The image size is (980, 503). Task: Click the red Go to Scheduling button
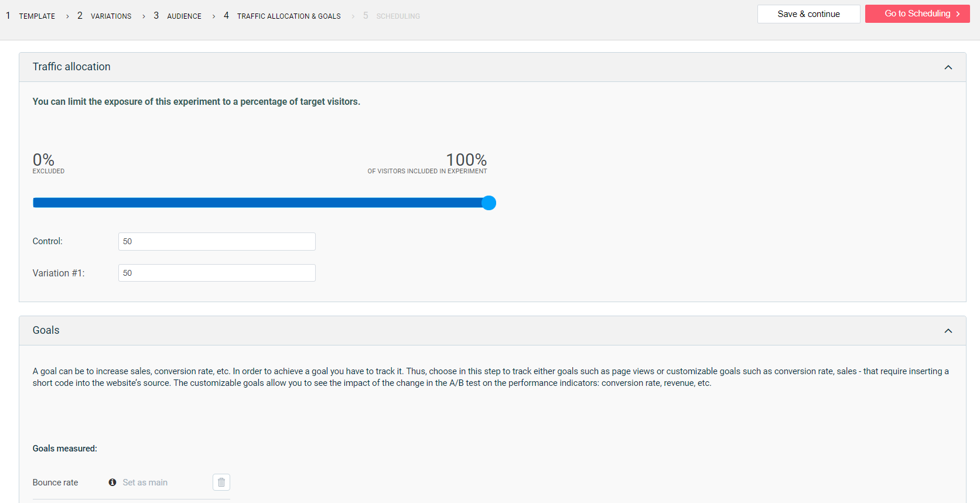pyautogui.click(x=917, y=14)
